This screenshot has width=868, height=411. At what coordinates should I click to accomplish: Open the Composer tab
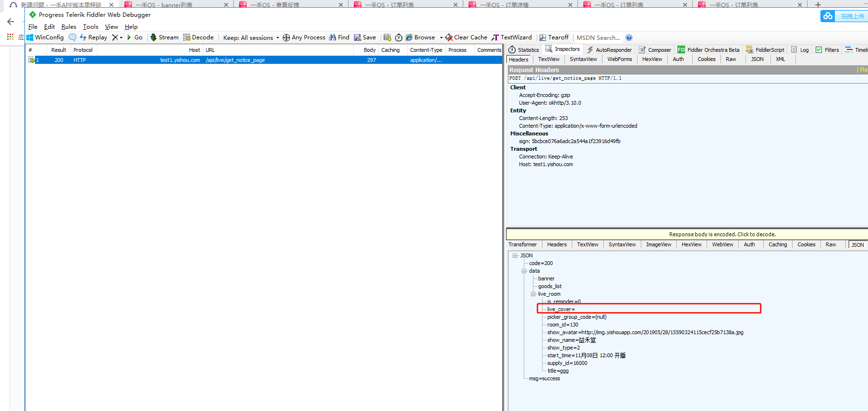tap(655, 50)
